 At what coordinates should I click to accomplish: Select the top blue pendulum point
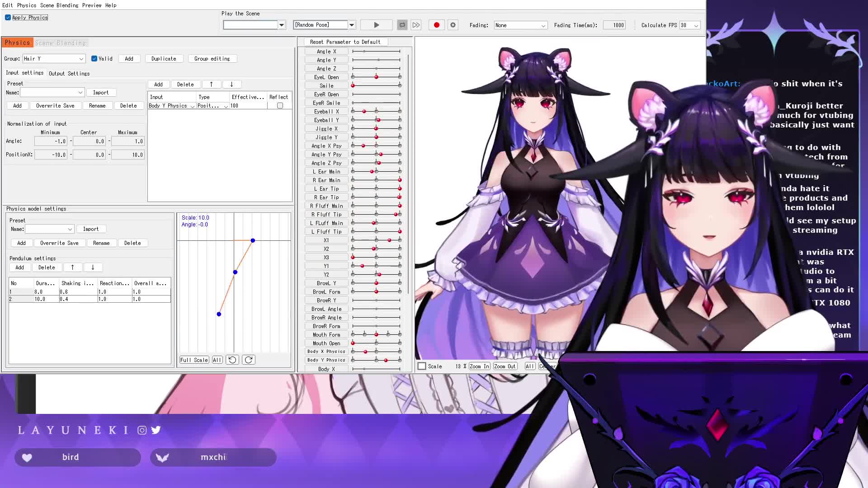(253, 240)
